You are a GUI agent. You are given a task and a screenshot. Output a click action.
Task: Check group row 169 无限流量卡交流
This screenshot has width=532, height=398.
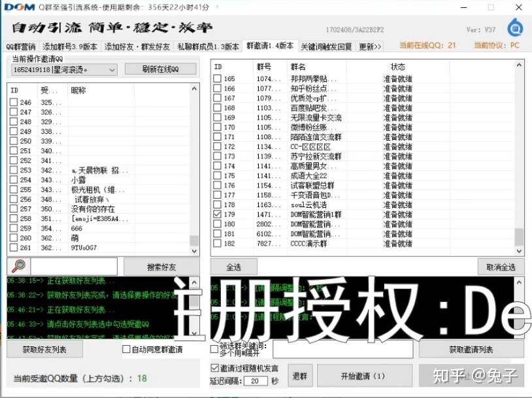tap(218, 118)
